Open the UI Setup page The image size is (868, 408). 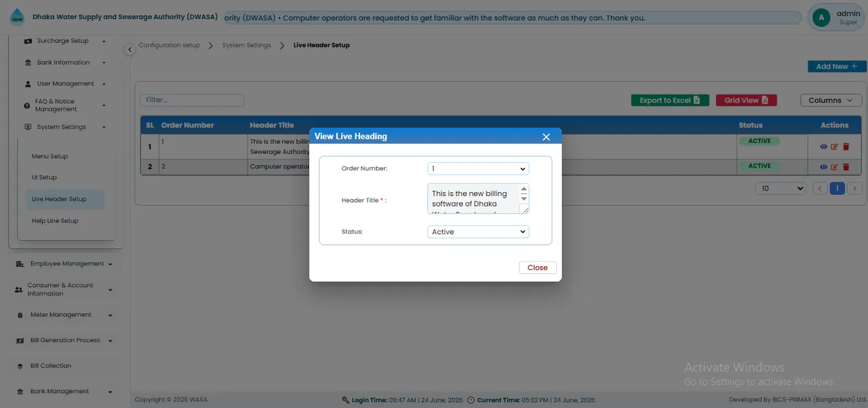pos(45,177)
